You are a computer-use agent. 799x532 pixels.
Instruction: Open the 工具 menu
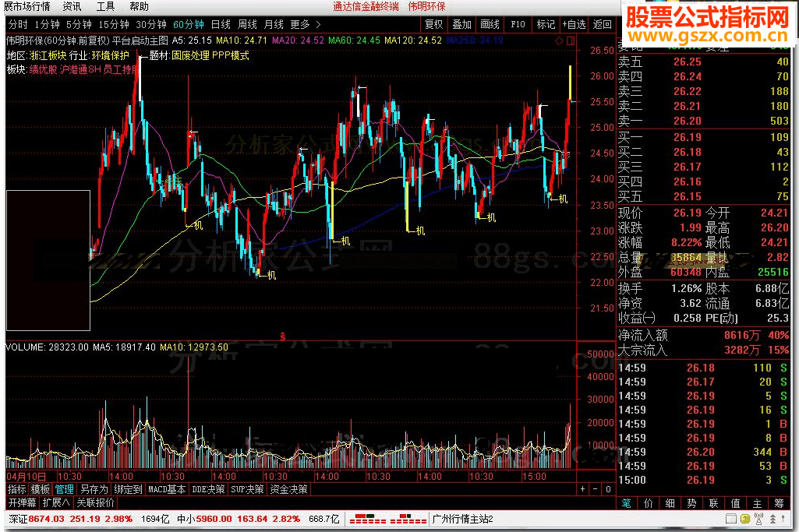pyautogui.click(x=105, y=6)
